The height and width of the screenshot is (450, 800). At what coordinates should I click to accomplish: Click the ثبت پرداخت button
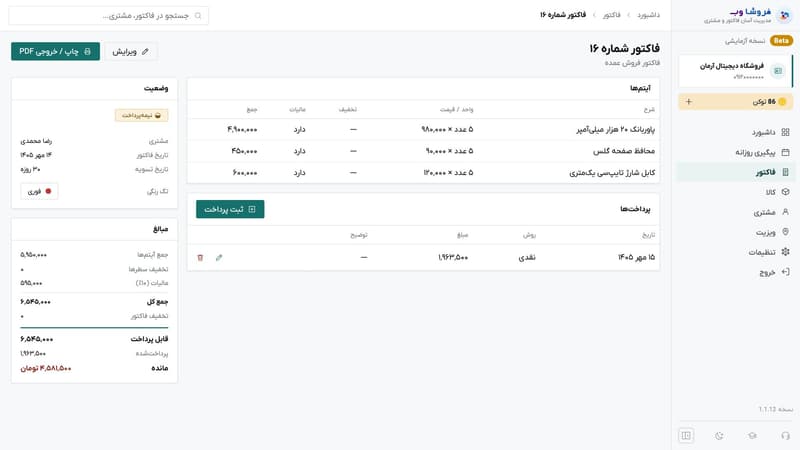coord(230,209)
